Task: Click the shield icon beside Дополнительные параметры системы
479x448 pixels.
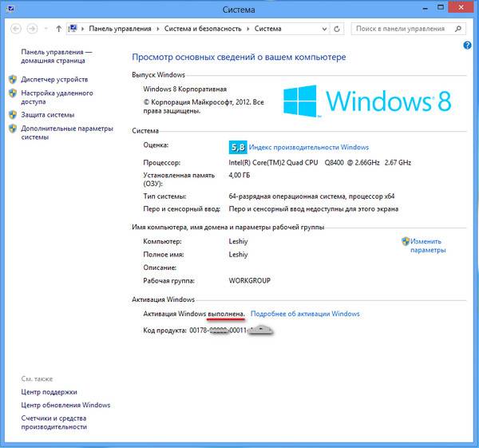Action: coord(13,129)
